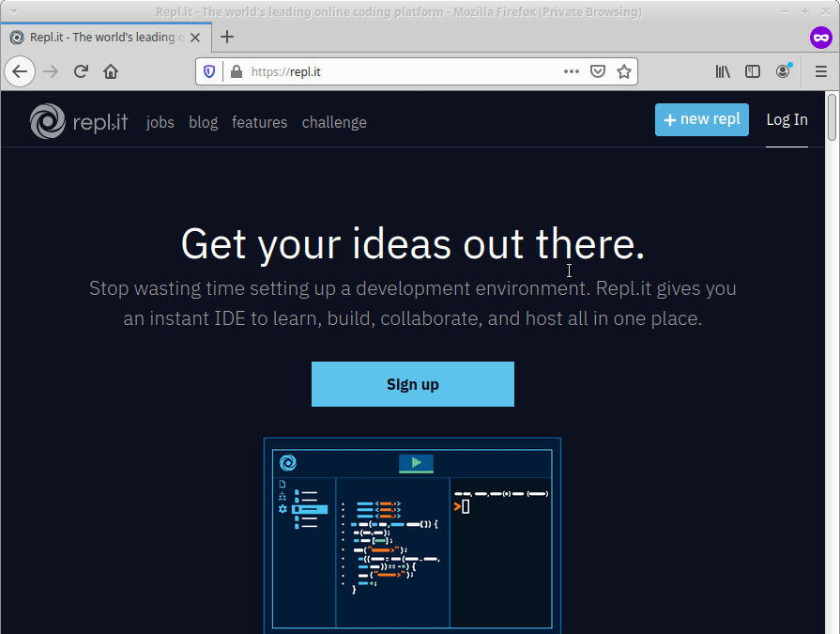Open the Firefox home page
The width and height of the screenshot is (840, 634).
click(x=111, y=71)
